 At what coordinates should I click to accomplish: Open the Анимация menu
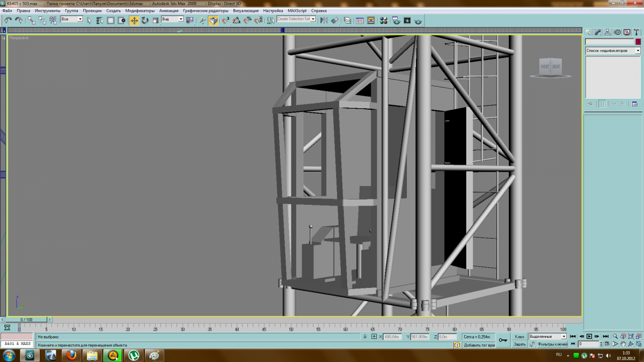coord(169,11)
